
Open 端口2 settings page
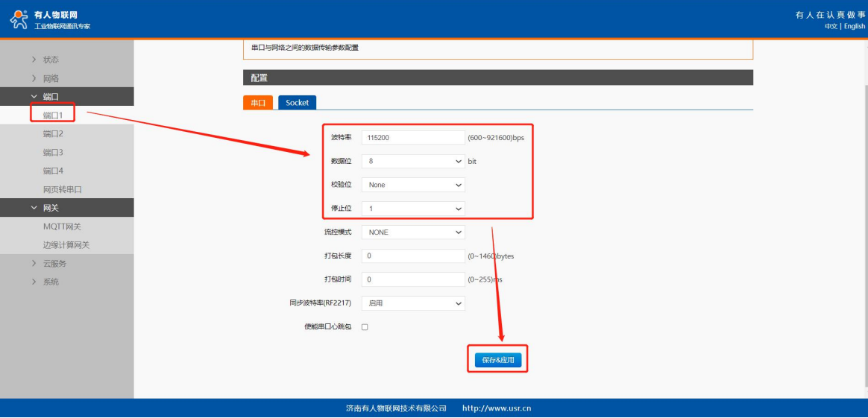tap(53, 133)
